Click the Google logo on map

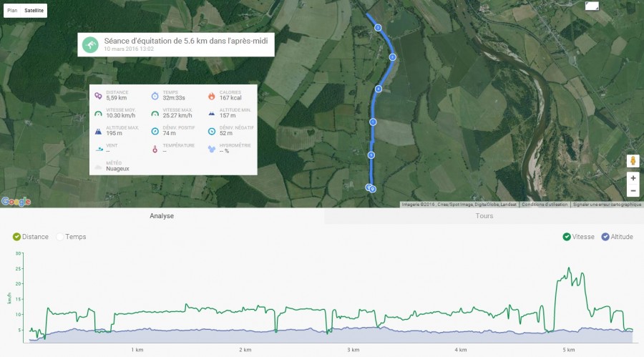click(16, 202)
